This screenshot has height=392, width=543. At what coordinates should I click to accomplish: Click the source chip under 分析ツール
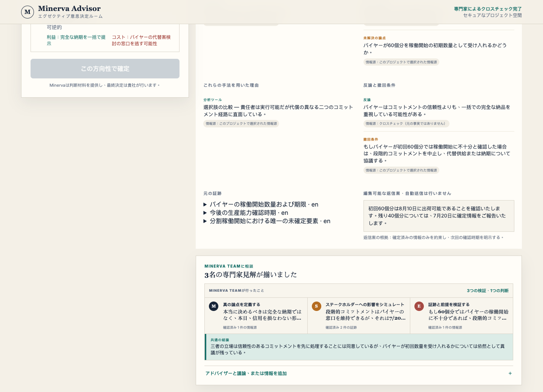241,124
